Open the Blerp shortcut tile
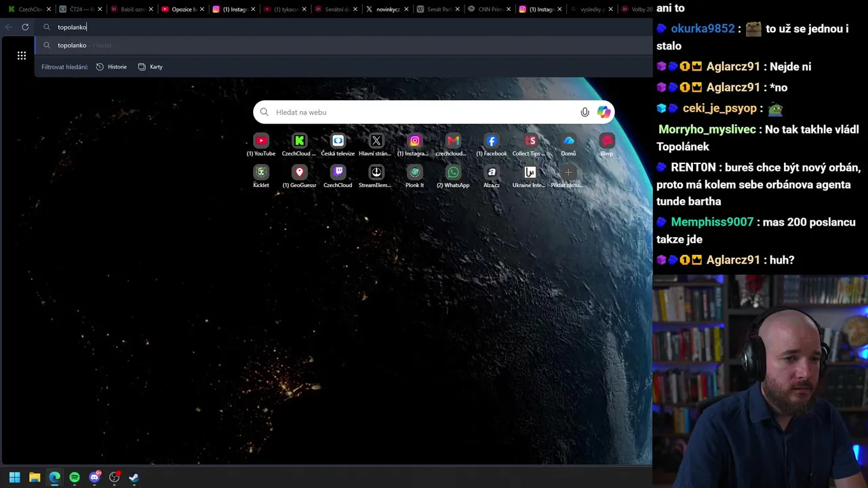The image size is (868, 488). pos(607,144)
